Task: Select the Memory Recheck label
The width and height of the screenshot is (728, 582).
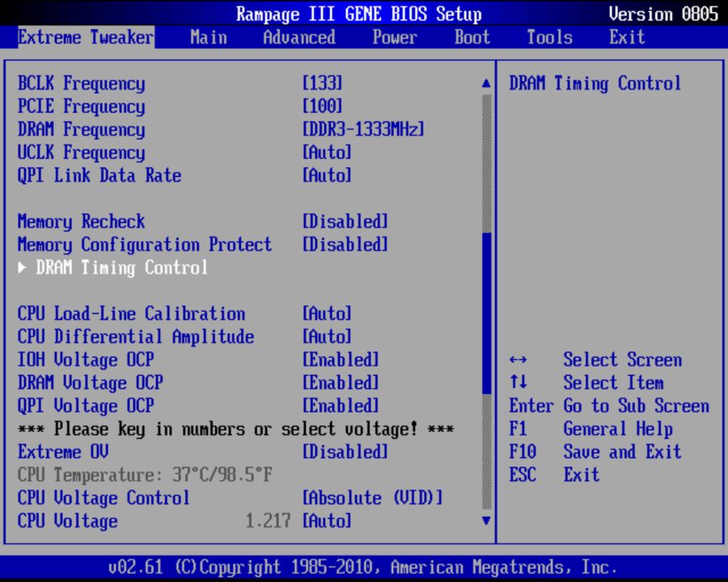Action: (81, 222)
